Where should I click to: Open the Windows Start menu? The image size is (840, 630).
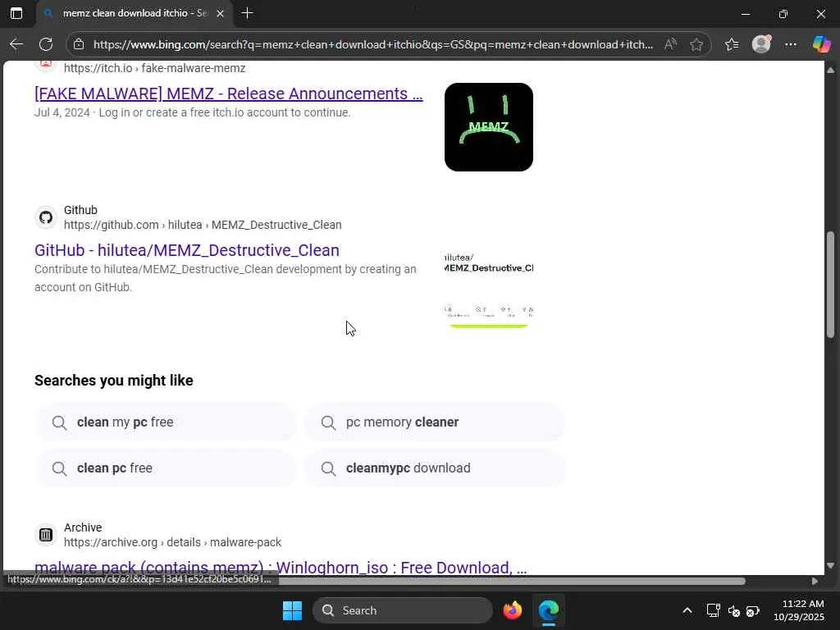(293, 610)
